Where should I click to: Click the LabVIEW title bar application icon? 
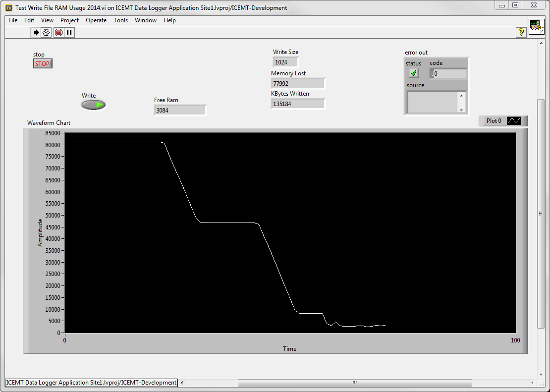pos(9,8)
